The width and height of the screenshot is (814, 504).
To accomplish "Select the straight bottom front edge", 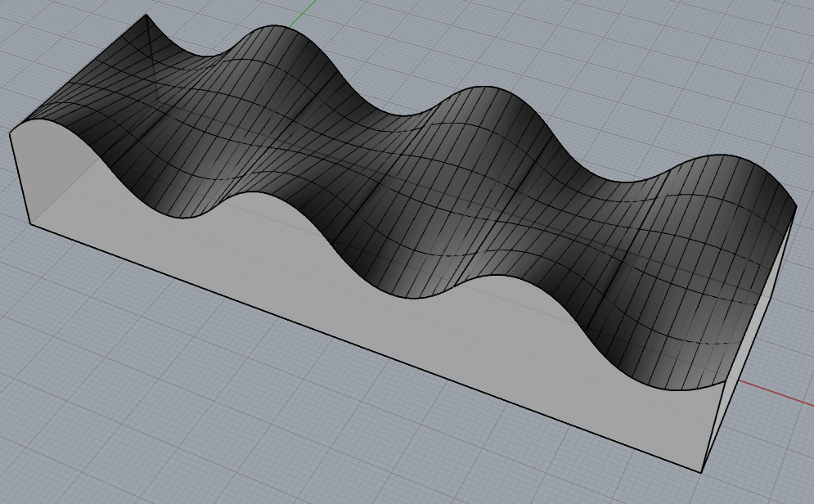I will click(368, 347).
